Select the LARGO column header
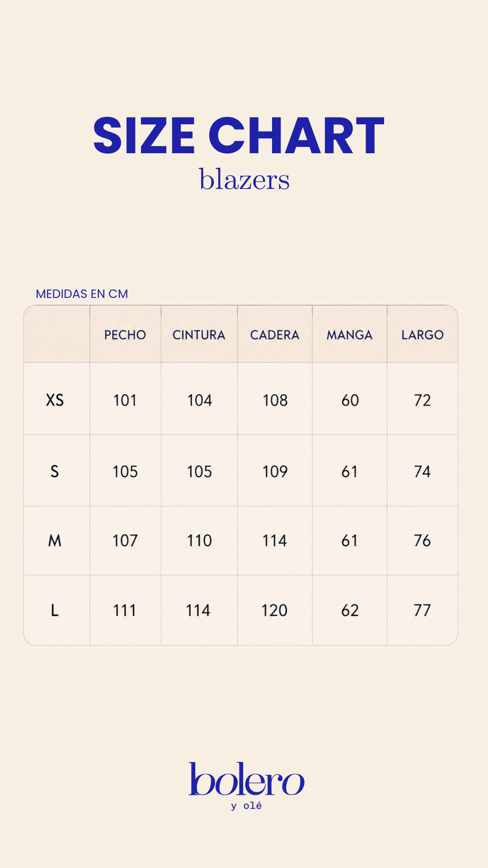The width and height of the screenshot is (488, 868). pos(422,335)
